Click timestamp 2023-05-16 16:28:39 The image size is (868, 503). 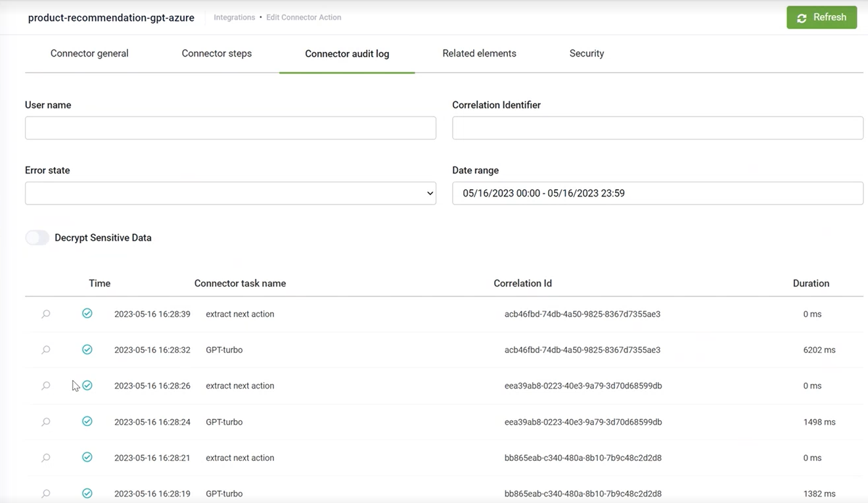tap(152, 314)
